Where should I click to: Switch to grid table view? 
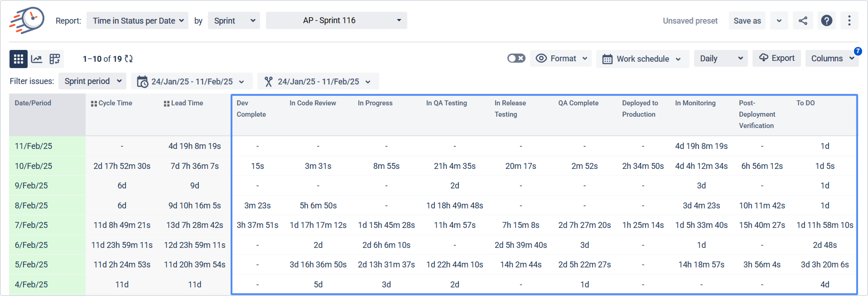click(18, 59)
